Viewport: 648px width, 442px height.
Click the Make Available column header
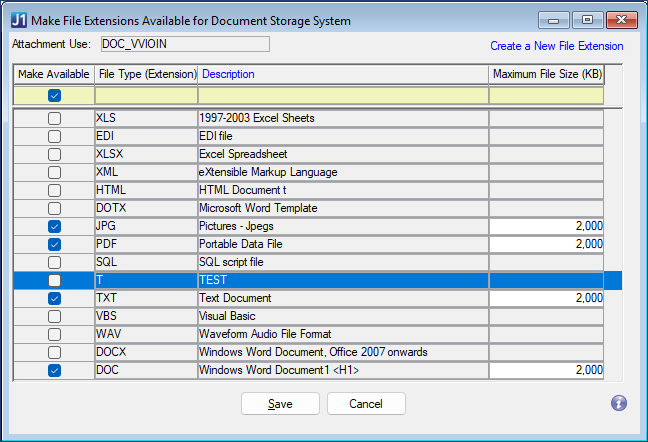tap(54, 74)
